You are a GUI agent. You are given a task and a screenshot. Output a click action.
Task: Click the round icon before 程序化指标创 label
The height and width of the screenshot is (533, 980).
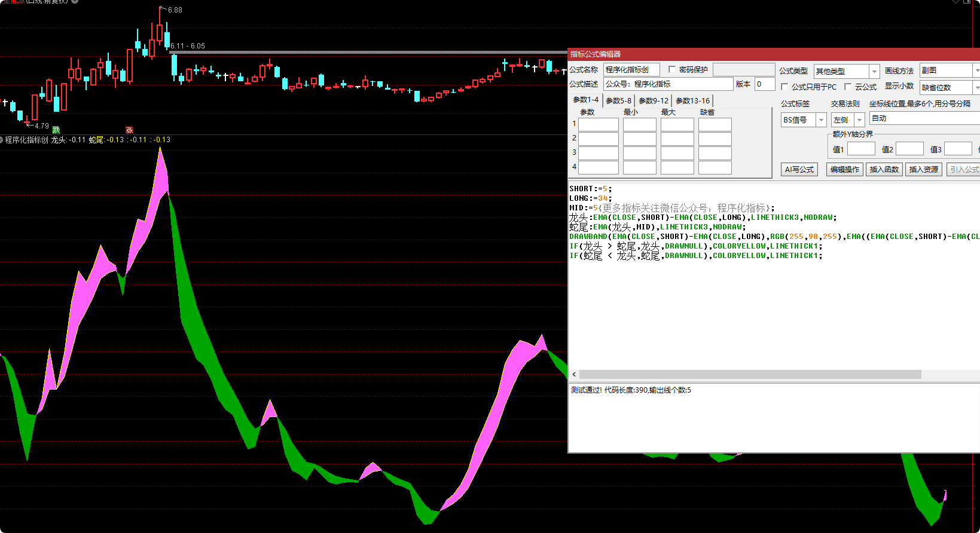[2, 140]
